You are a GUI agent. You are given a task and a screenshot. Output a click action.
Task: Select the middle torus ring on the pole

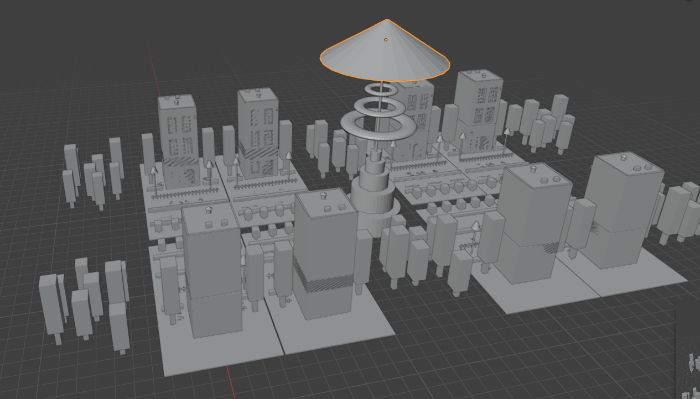pyautogui.click(x=379, y=107)
